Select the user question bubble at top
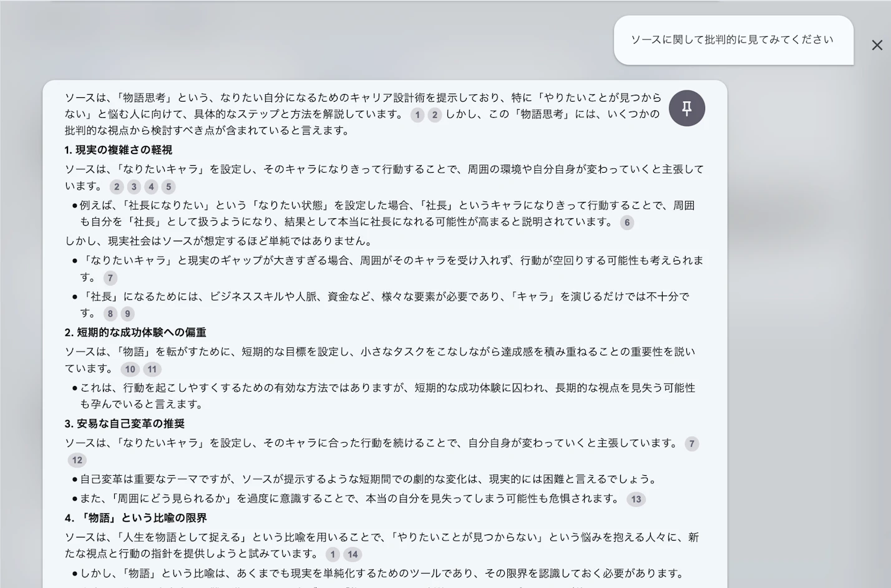 (x=732, y=39)
